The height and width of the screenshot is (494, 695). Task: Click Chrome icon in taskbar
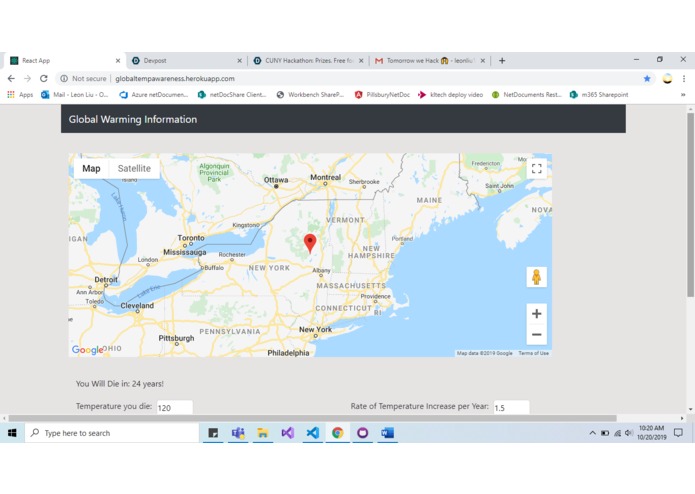point(337,433)
